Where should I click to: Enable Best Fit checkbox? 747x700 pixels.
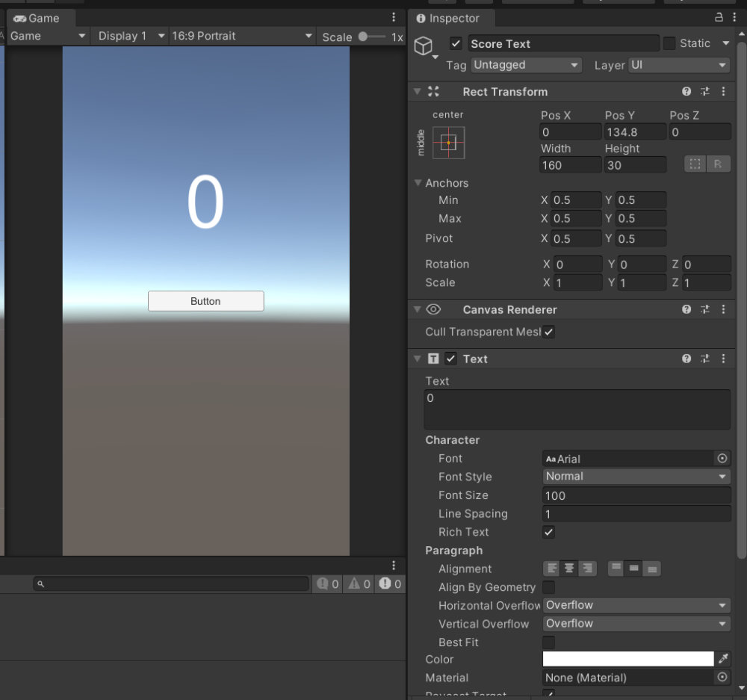pyautogui.click(x=549, y=642)
